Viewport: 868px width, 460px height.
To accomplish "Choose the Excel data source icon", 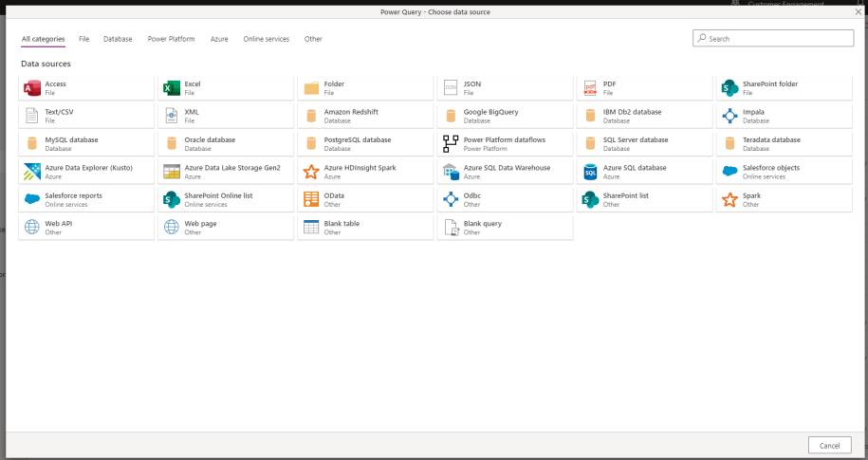I will tap(172, 88).
